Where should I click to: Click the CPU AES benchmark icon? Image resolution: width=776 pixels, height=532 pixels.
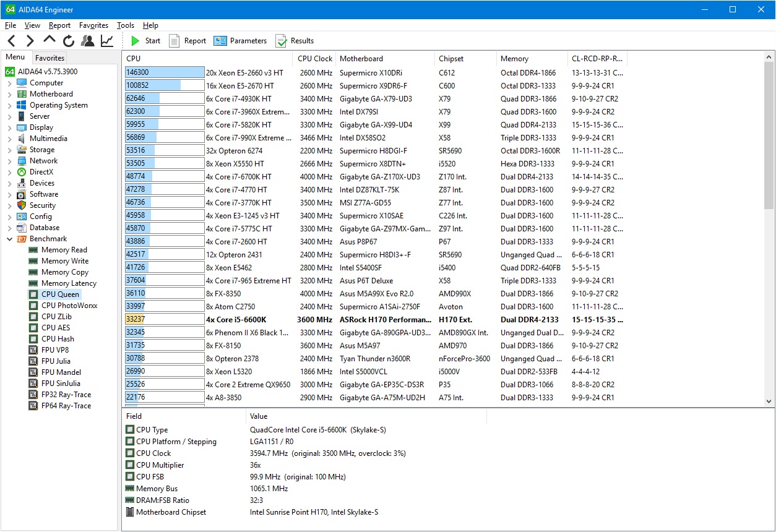click(x=33, y=328)
